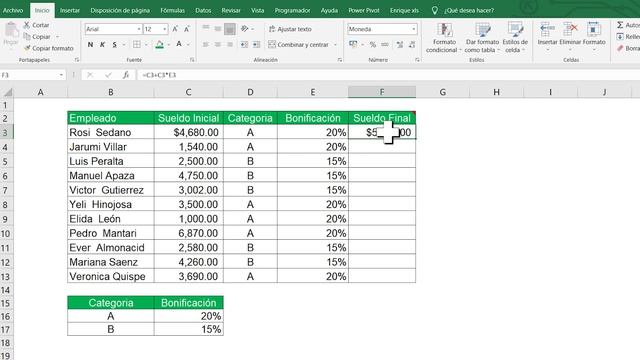Click Combinar y centrar button
640x360 pixels.
pos(298,44)
